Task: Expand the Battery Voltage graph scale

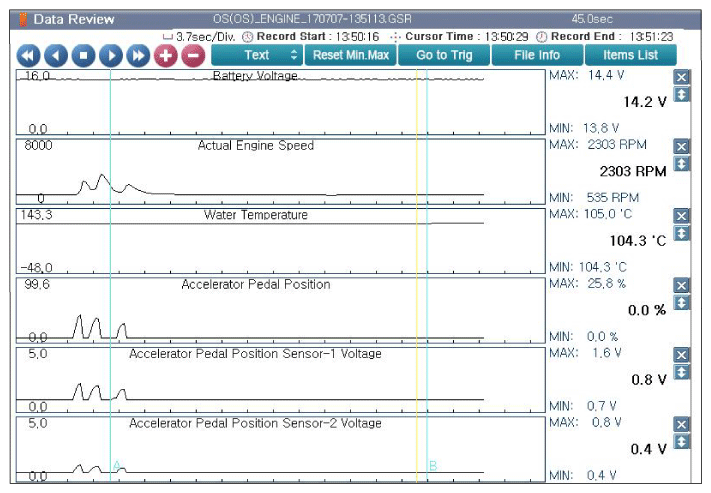Action: click(681, 94)
